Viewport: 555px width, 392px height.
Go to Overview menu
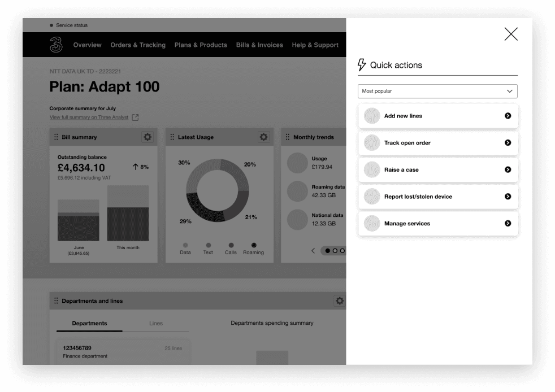point(87,45)
